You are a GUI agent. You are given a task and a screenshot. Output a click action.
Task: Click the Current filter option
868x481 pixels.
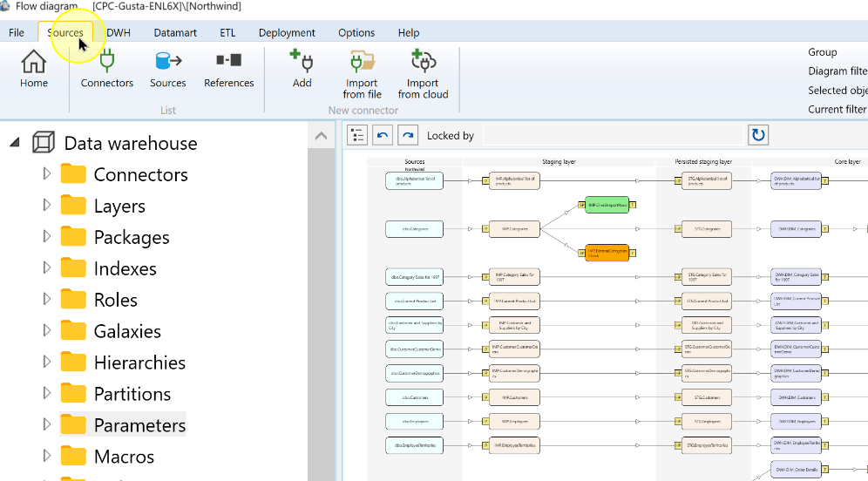click(x=837, y=109)
